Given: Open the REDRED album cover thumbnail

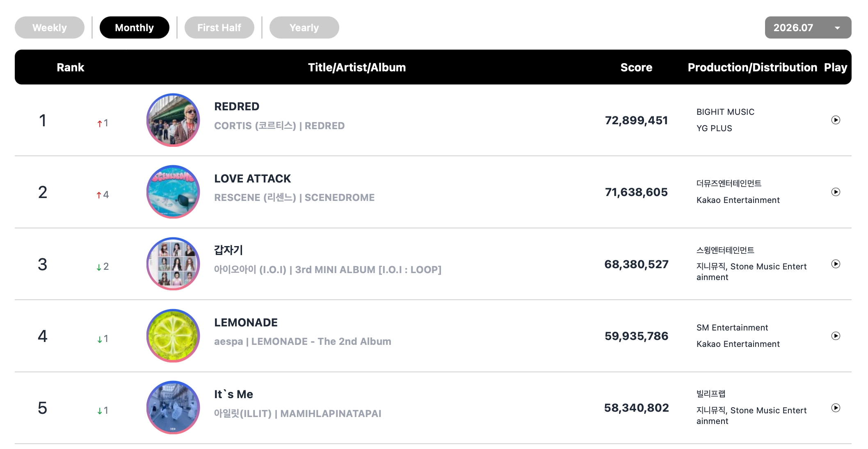Looking at the screenshot, I should (173, 120).
